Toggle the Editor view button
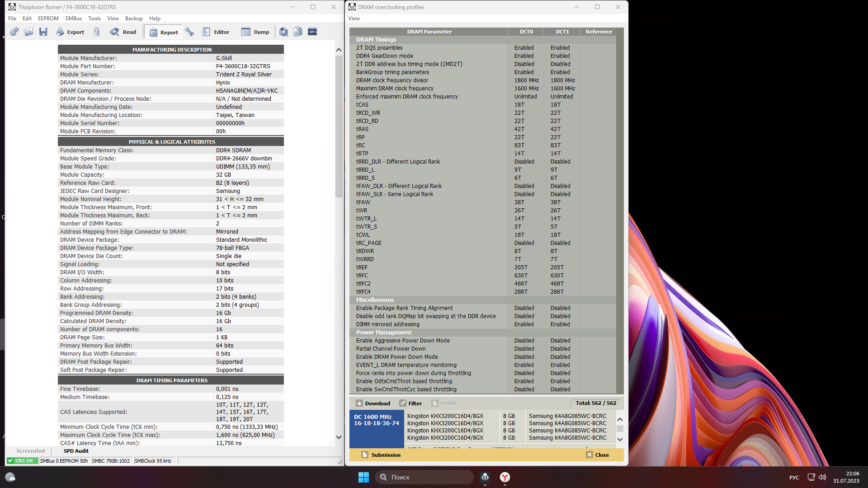The width and height of the screenshot is (868, 488). 216,32
